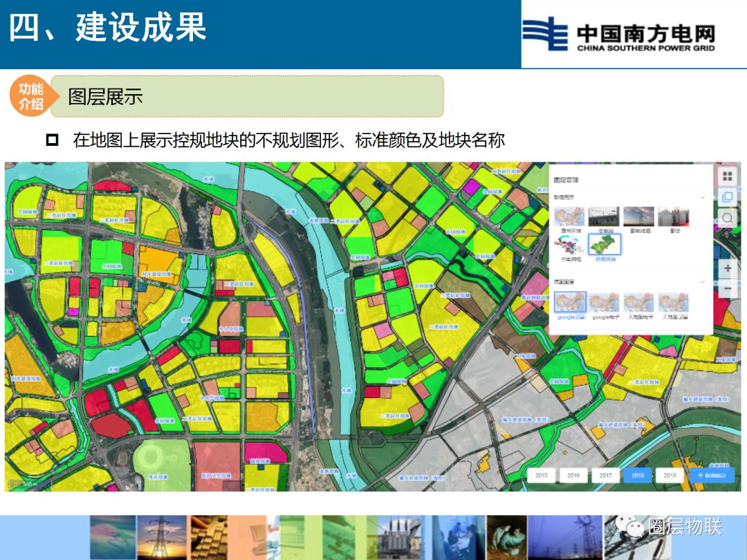747x560 pixels.
Task: Click the 图层展示 heading text
Action: tap(105, 96)
